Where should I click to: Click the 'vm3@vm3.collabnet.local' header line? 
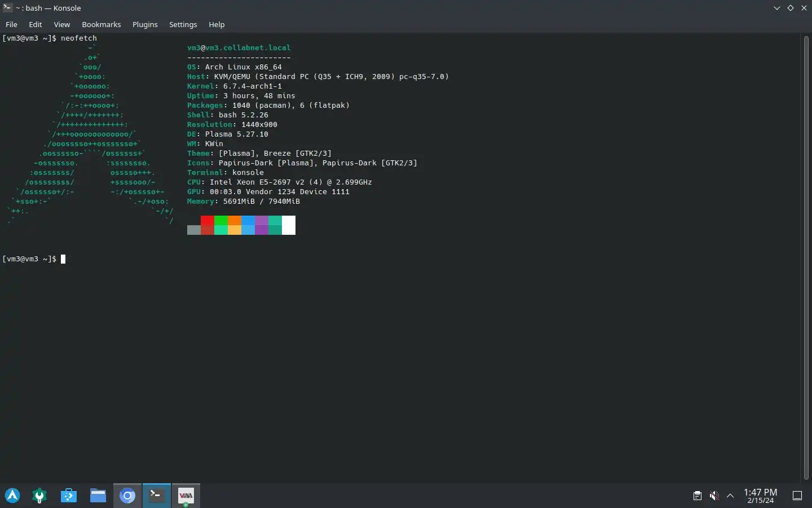pos(239,47)
